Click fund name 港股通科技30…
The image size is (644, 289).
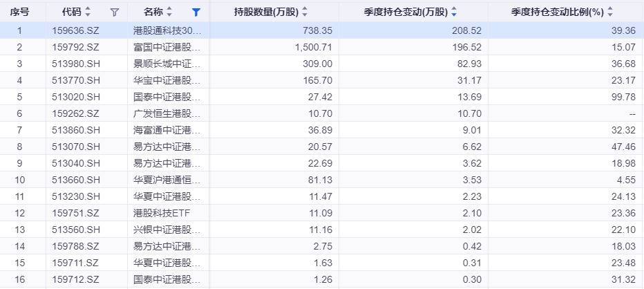(168, 30)
